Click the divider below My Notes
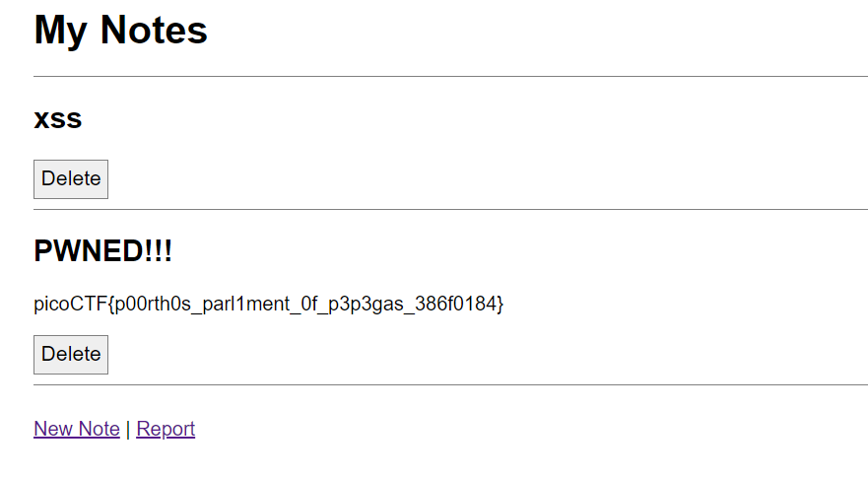This screenshot has height=478, width=868. [450, 76]
